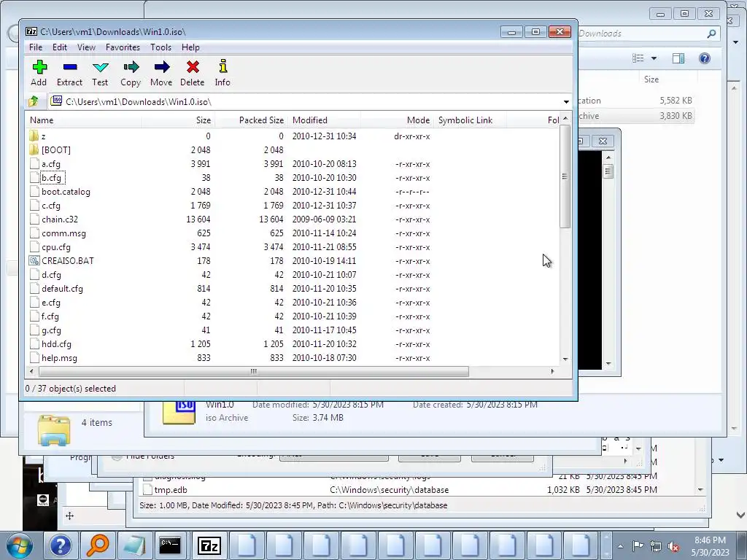Click the Action Center flag icon
The image size is (747, 560).
point(638,546)
